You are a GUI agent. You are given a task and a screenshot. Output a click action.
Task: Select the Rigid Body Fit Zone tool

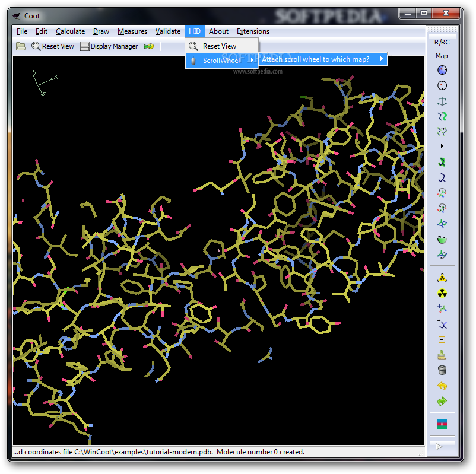[442, 116]
